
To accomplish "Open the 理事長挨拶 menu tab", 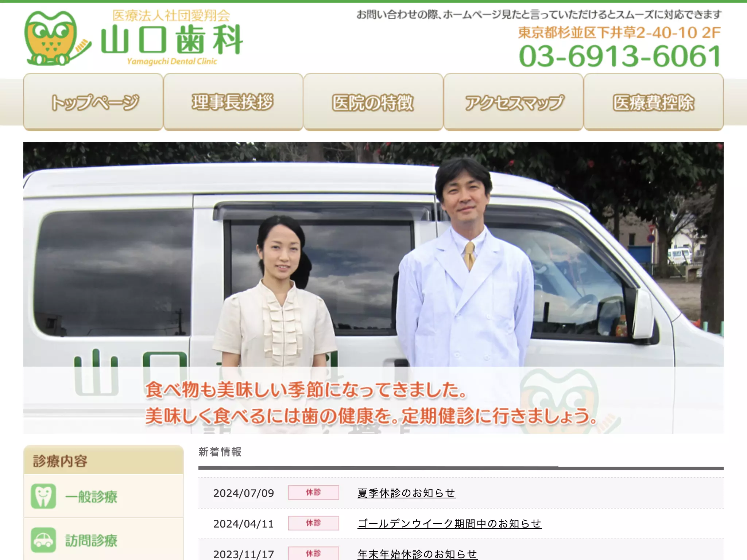I will 233,102.
